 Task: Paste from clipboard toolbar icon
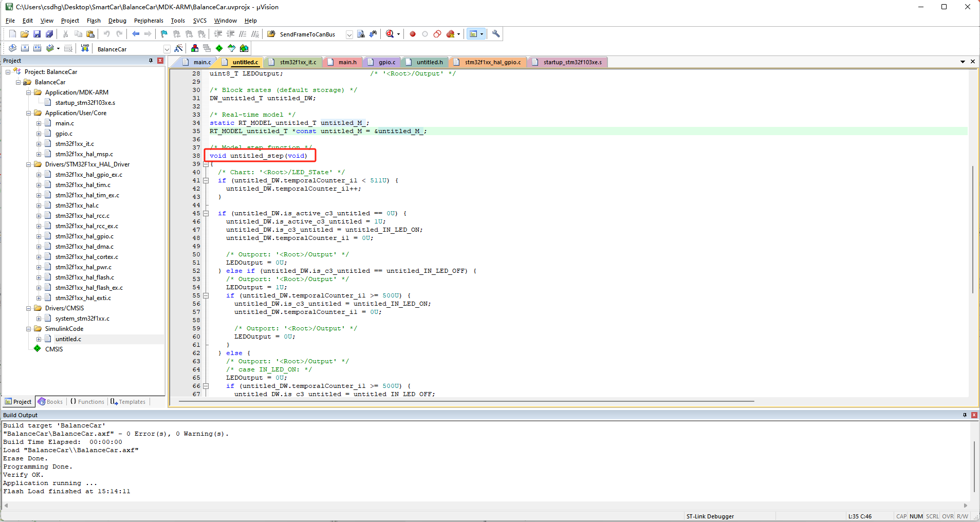click(x=90, y=34)
